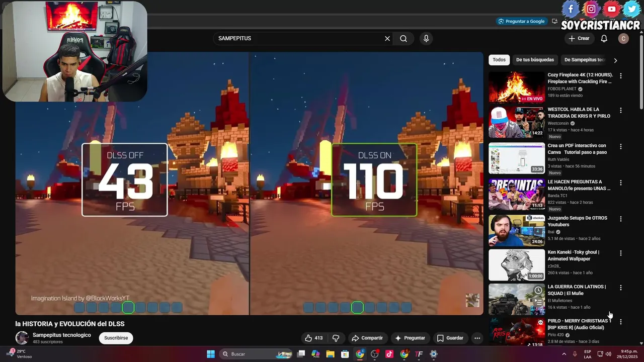This screenshot has width=644, height=362.
Task: Click the taskbar Buscar search box
Action: pos(257,354)
